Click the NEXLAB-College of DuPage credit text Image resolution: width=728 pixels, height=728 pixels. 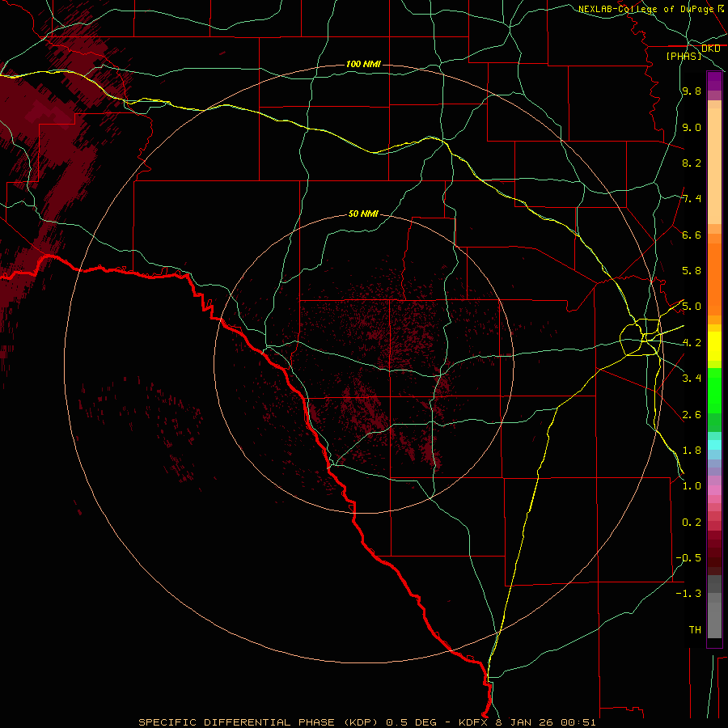646,9
